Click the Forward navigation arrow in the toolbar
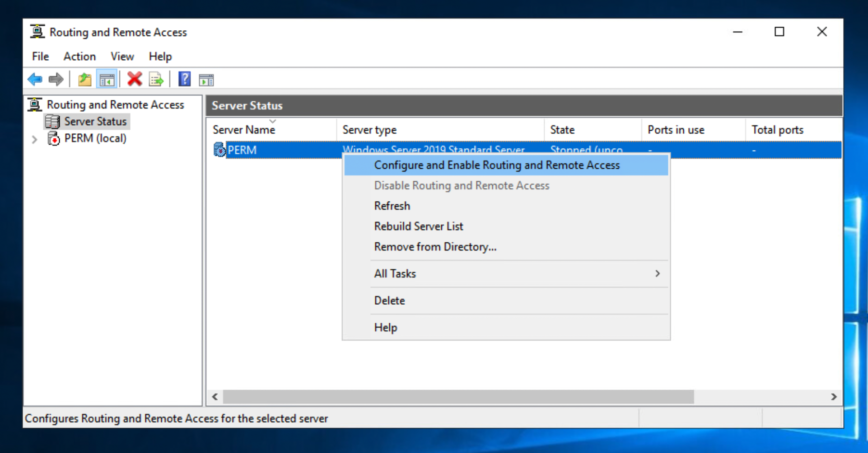The height and width of the screenshot is (453, 868). coord(56,79)
